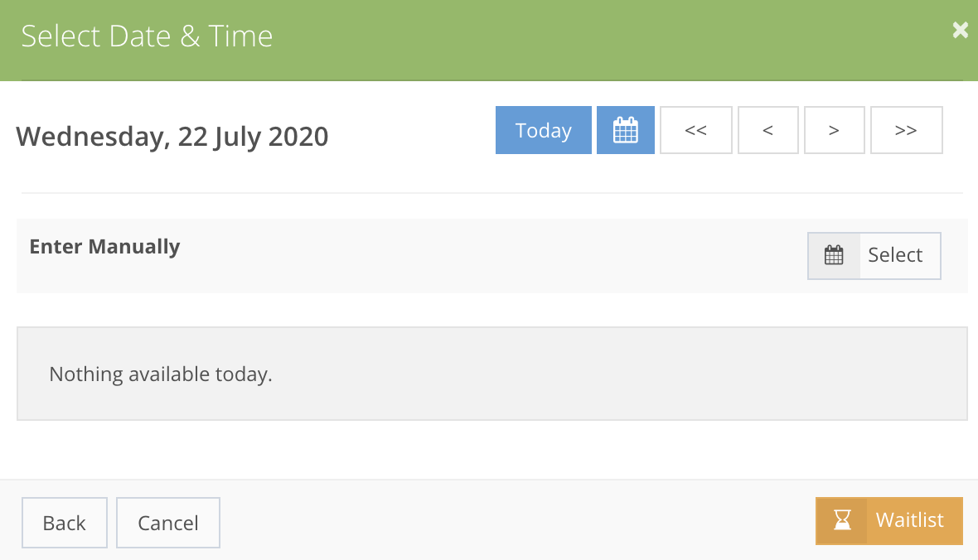Click the Nothing available today notice
This screenshot has height=560, width=978.
click(x=160, y=374)
